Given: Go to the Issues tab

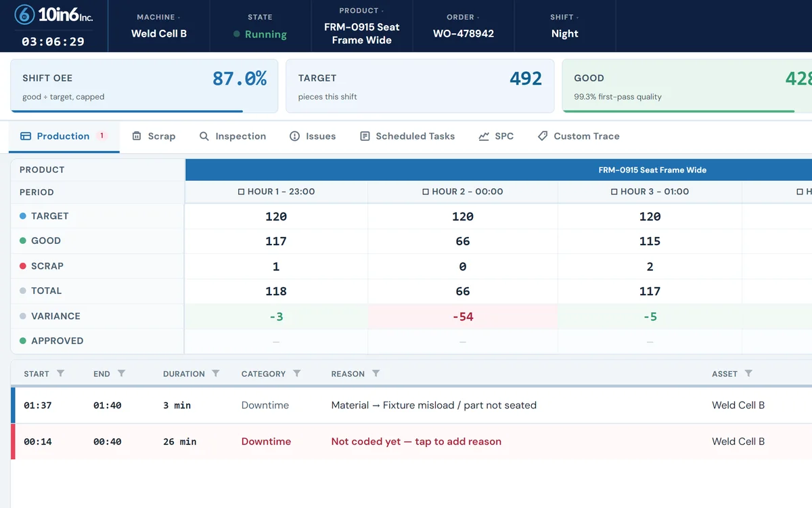Looking at the screenshot, I should (313, 136).
